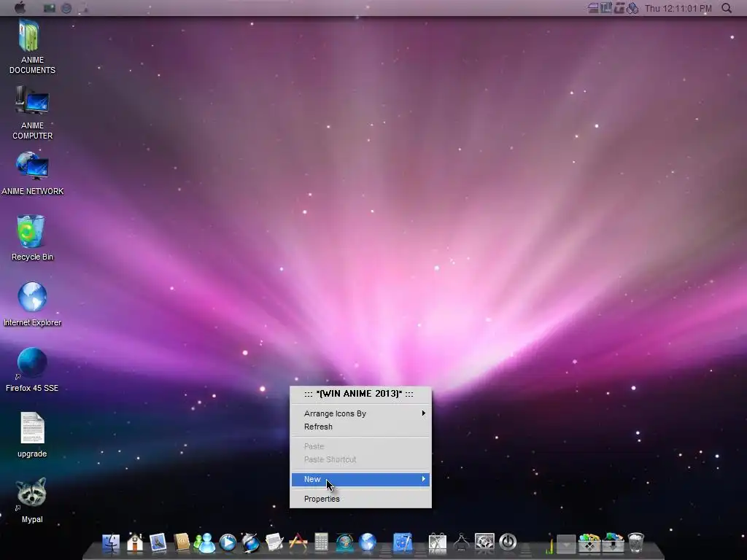Viewport: 747px width, 560px height.
Task: Click the WIN ANIME 2013 menu header
Action: point(360,394)
